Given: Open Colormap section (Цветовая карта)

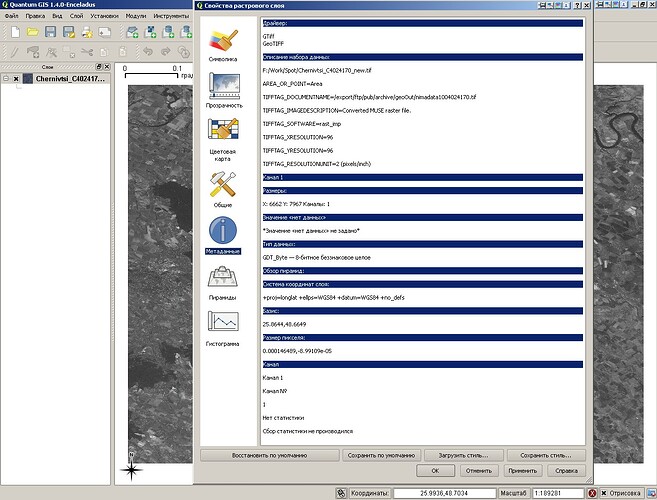Looking at the screenshot, I should tap(223, 140).
